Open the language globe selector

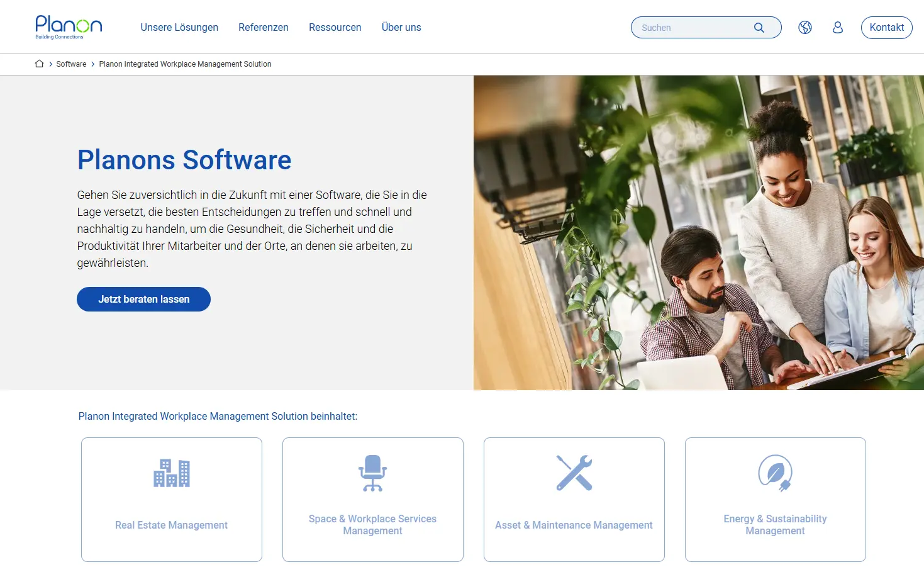pyautogui.click(x=805, y=28)
